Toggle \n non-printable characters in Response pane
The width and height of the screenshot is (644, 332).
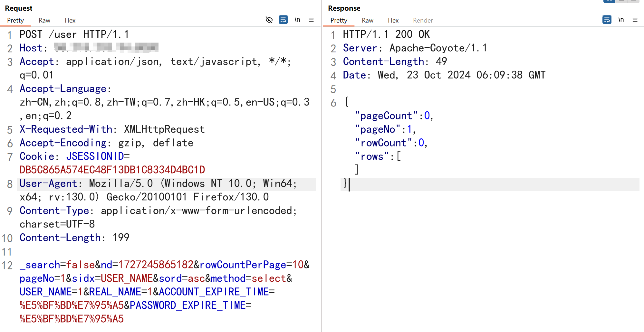tap(621, 20)
